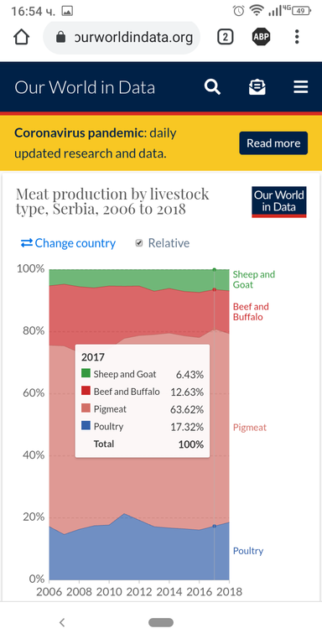Image resolution: width=322 pixels, height=644 pixels.
Task: Tap the padlock icon in address bar
Action: [x=60, y=38]
